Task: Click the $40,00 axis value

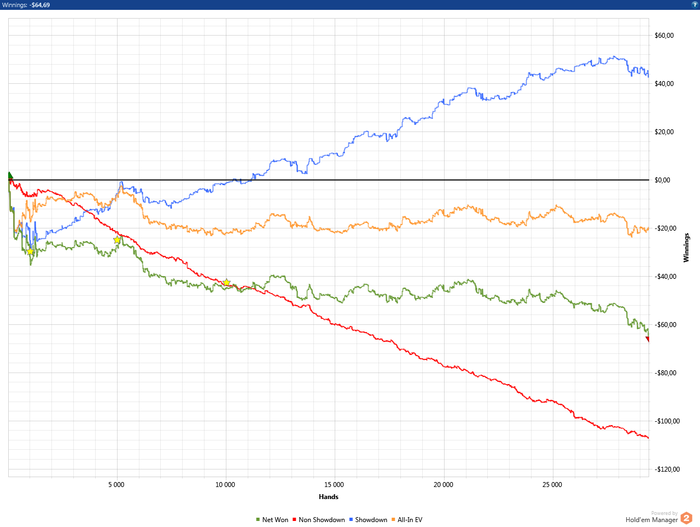Action: tap(664, 84)
